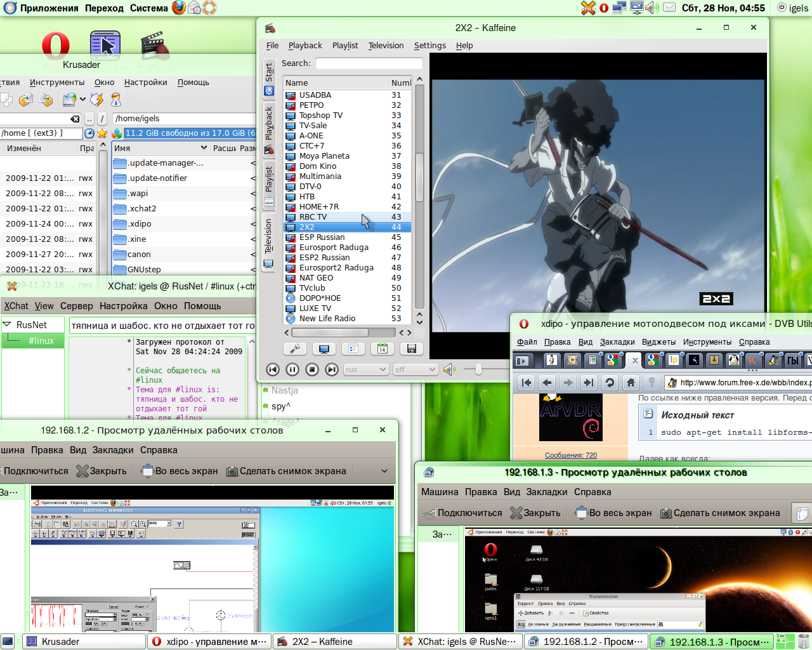Open Kaffeine Television menu
Image resolution: width=812 pixels, height=650 pixels.
click(x=386, y=46)
